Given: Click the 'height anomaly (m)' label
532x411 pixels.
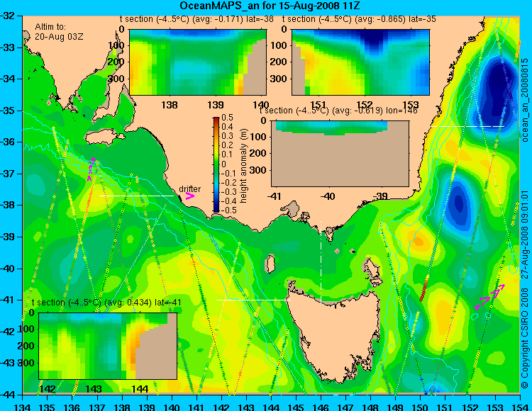Looking at the screenshot, I should (x=243, y=166).
